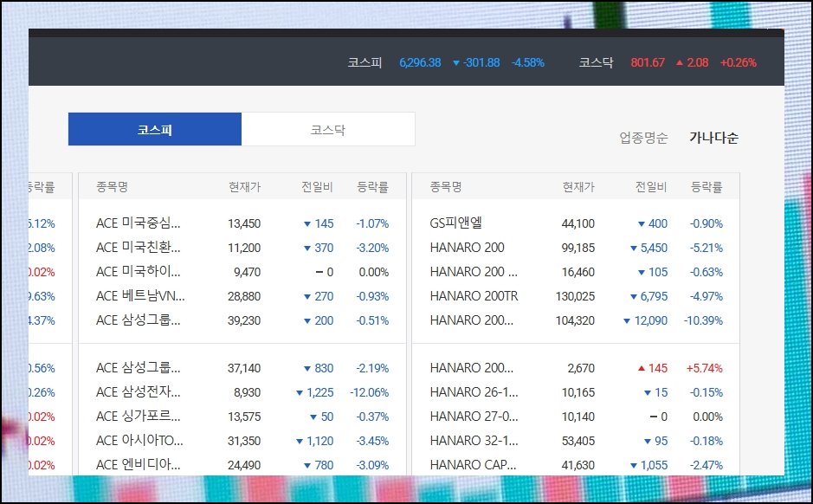Viewport: 813px width, 504px height.
Task: Open stock HANARO 27-0...
Action: [474, 417]
